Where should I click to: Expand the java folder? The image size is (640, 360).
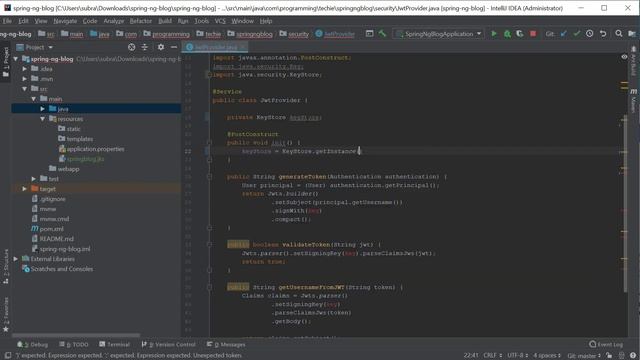pyautogui.click(x=43, y=109)
